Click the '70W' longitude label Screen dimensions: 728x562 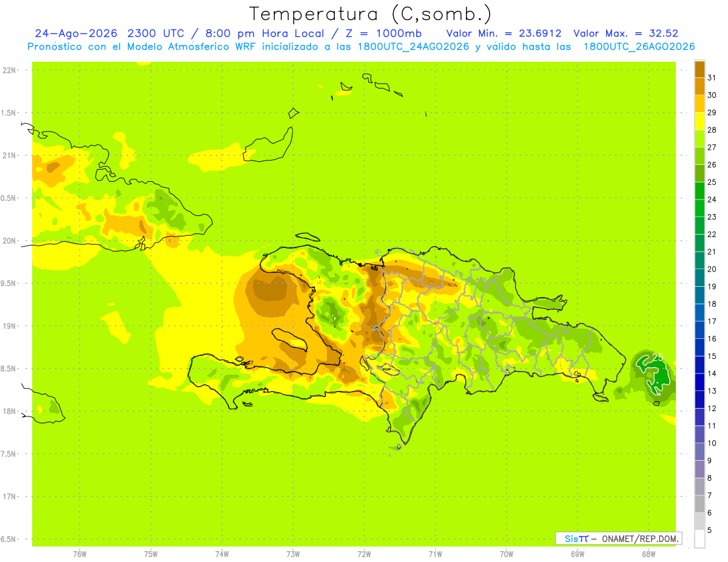click(507, 554)
